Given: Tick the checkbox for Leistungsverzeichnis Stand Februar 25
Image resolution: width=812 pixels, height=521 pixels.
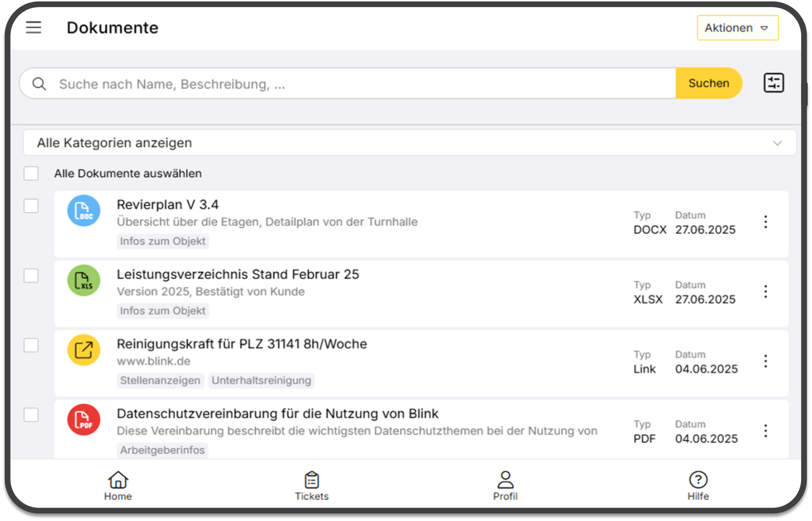Looking at the screenshot, I should pos(31,276).
